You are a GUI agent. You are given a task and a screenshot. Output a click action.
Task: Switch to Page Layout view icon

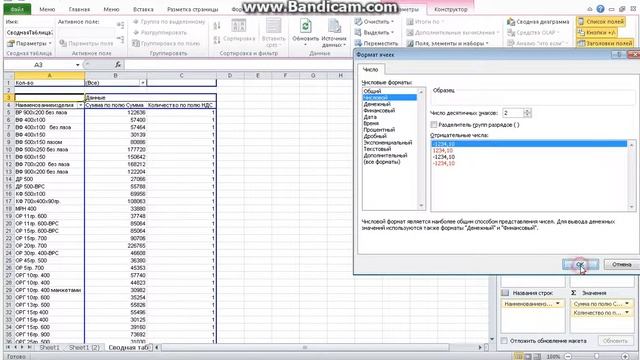pos(528,356)
